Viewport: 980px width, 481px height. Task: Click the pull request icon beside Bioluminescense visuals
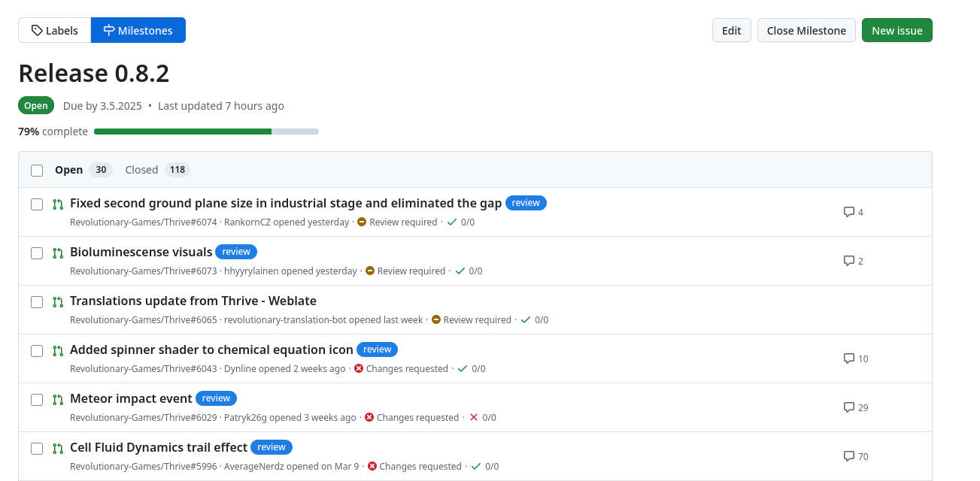58,253
